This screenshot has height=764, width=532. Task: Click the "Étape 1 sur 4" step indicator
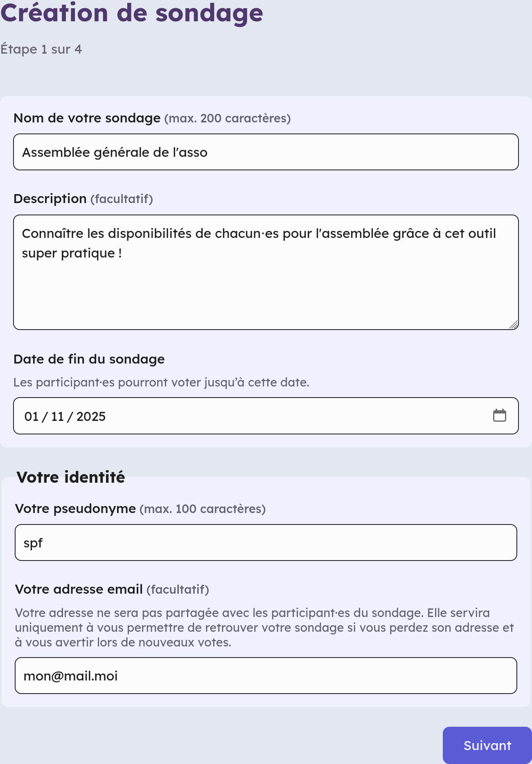[x=41, y=49]
